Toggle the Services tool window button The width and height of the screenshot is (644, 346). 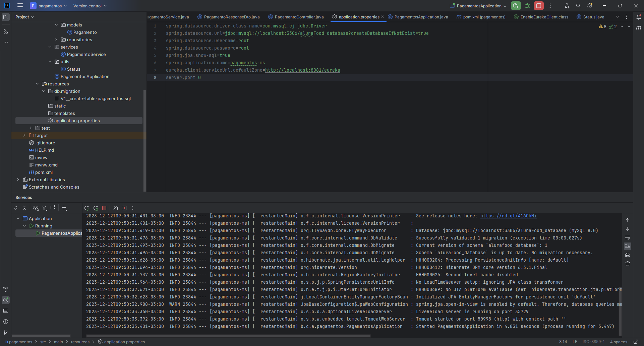6,300
